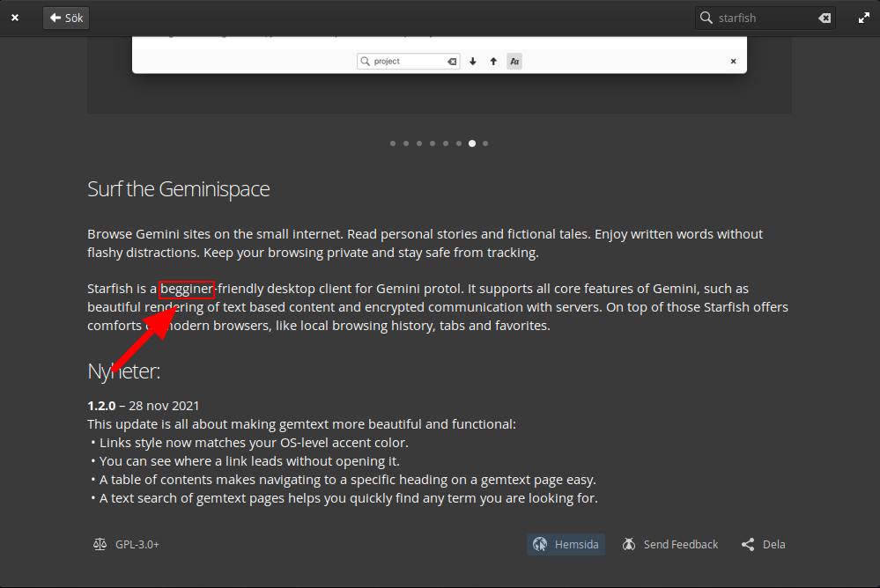Viewport: 880px width, 588px height.
Task: Click the footprint icon on the Hemsida button
Action: click(539, 544)
